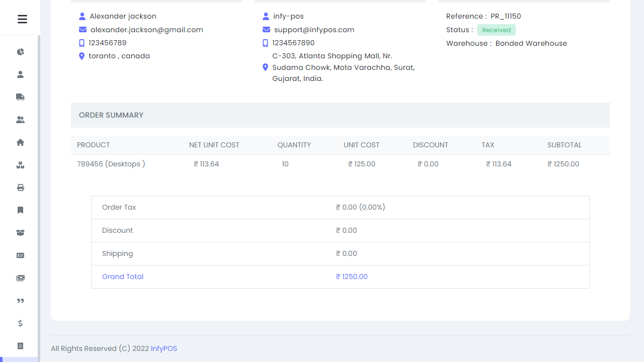Open Expenses with the card icon
644x362 pixels.
[20, 255]
